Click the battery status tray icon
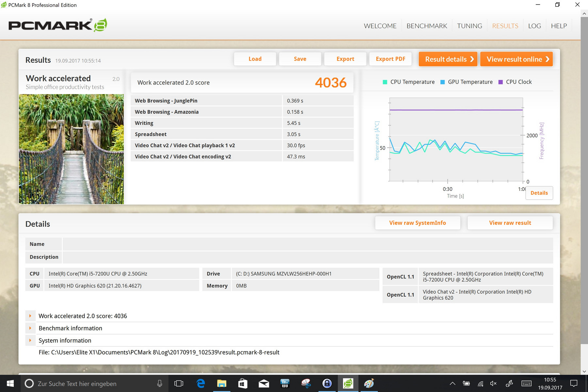 click(466, 384)
